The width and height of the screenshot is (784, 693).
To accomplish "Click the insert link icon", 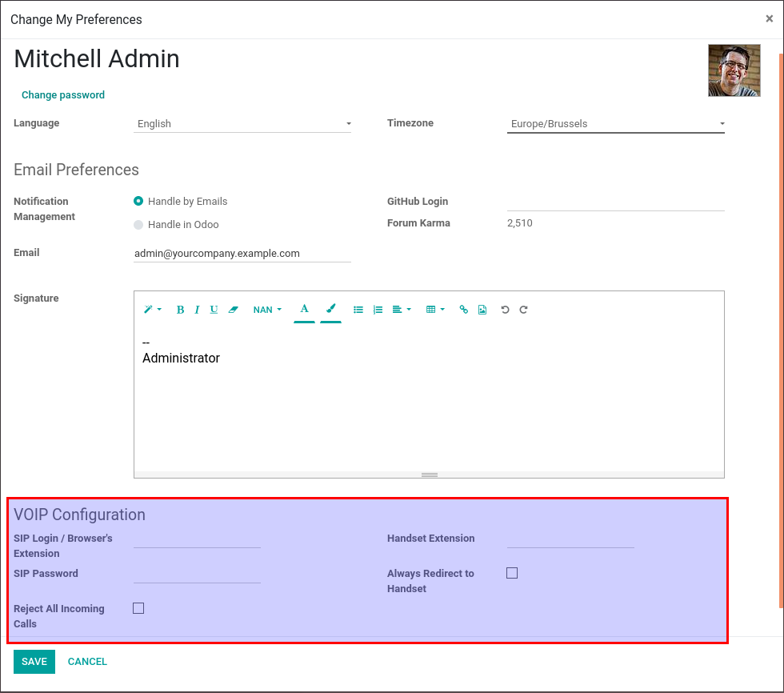I will [x=463, y=310].
